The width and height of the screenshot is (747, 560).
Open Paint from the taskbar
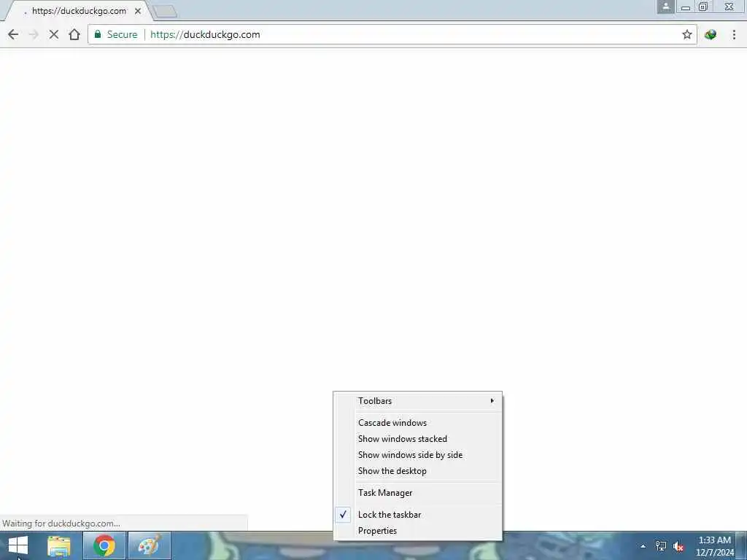pyautogui.click(x=150, y=545)
